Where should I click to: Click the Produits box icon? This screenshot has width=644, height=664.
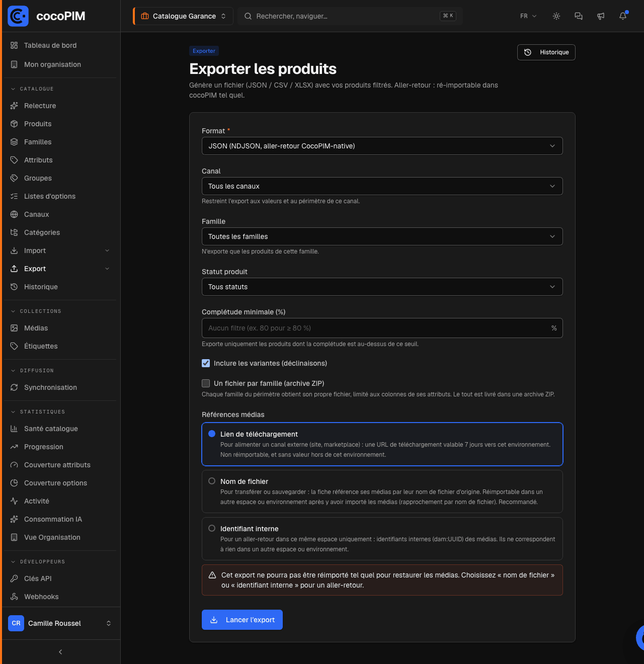click(x=14, y=124)
